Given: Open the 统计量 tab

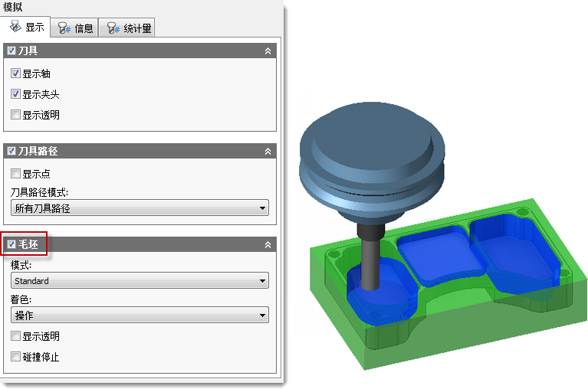Looking at the screenshot, I should click(x=127, y=28).
